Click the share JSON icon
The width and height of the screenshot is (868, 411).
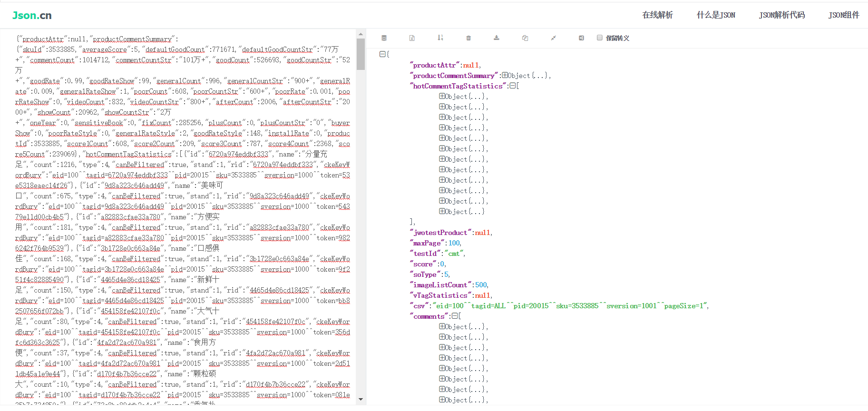581,38
